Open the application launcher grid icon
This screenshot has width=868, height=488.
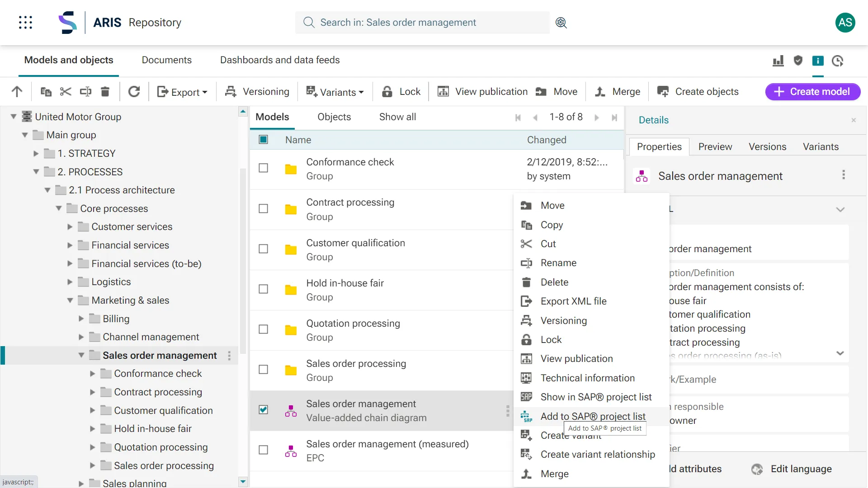click(x=25, y=22)
